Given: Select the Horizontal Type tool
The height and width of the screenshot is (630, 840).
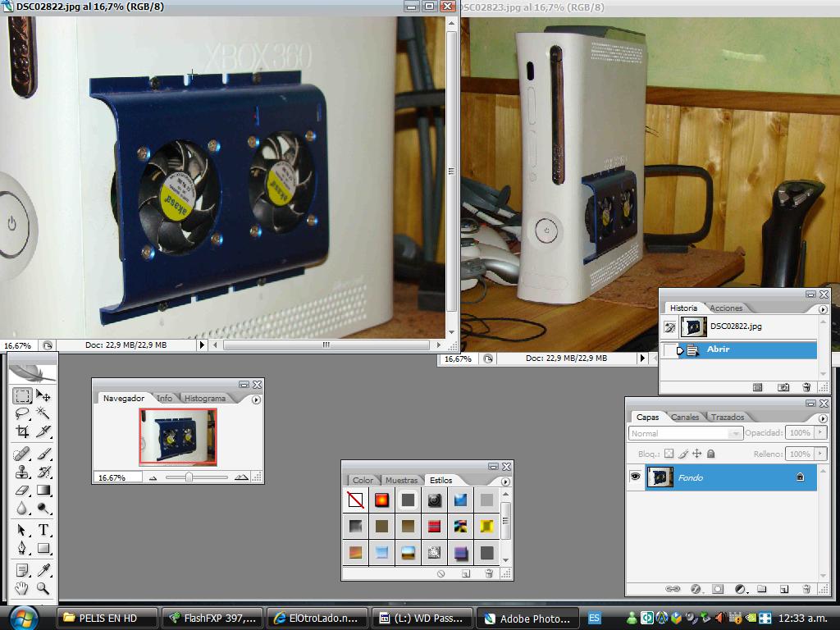Looking at the screenshot, I should click(43, 530).
